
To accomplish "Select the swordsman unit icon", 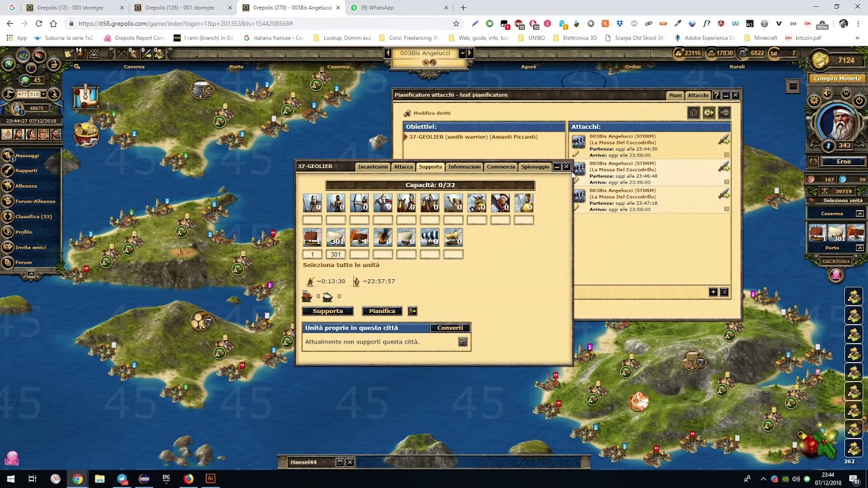I will tap(313, 203).
